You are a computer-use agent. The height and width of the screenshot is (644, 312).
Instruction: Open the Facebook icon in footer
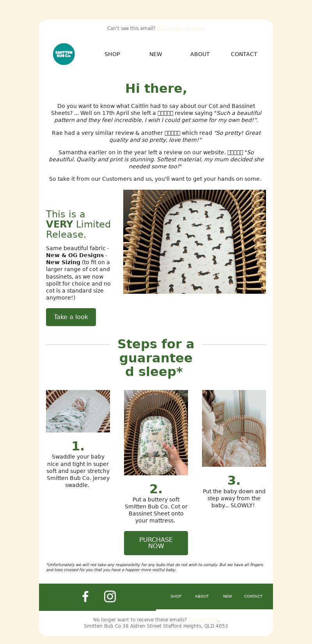click(x=85, y=596)
